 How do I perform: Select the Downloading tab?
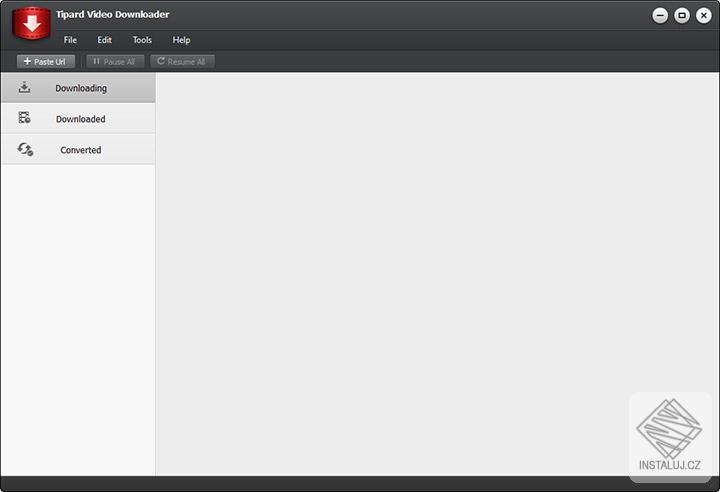point(79,88)
